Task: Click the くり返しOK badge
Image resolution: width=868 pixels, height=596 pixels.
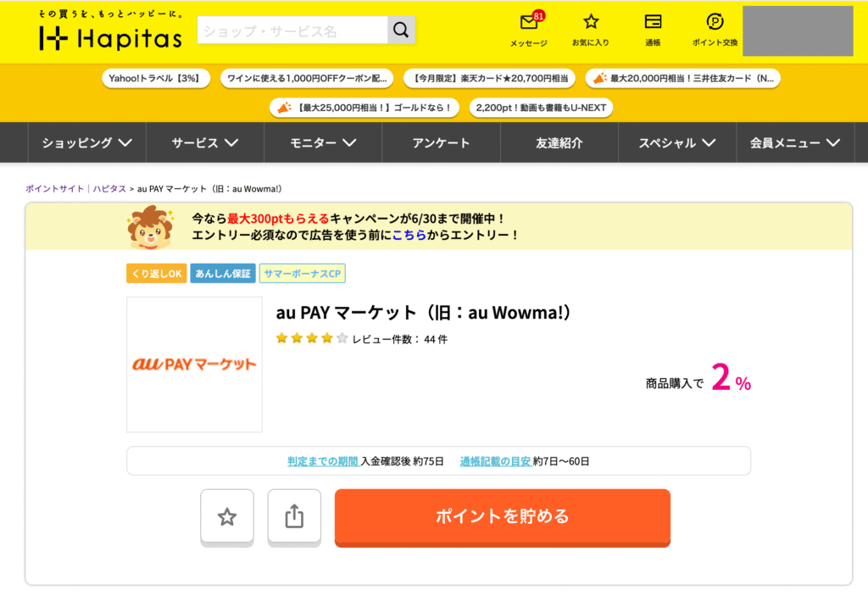Action: click(x=157, y=274)
